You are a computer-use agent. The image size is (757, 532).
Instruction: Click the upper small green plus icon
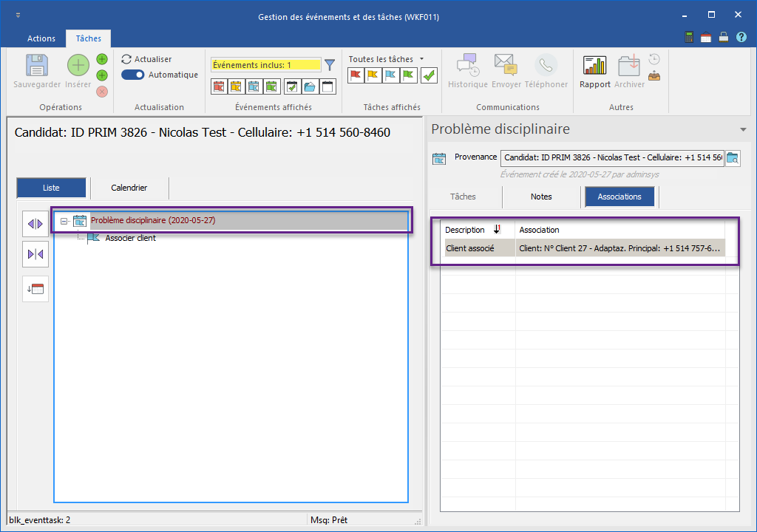click(x=102, y=59)
